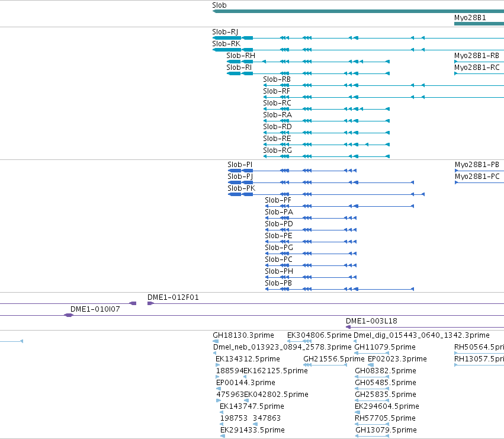Select BAC clone DME1-010I07
The width and height of the screenshot is (504, 439).
coord(95,309)
